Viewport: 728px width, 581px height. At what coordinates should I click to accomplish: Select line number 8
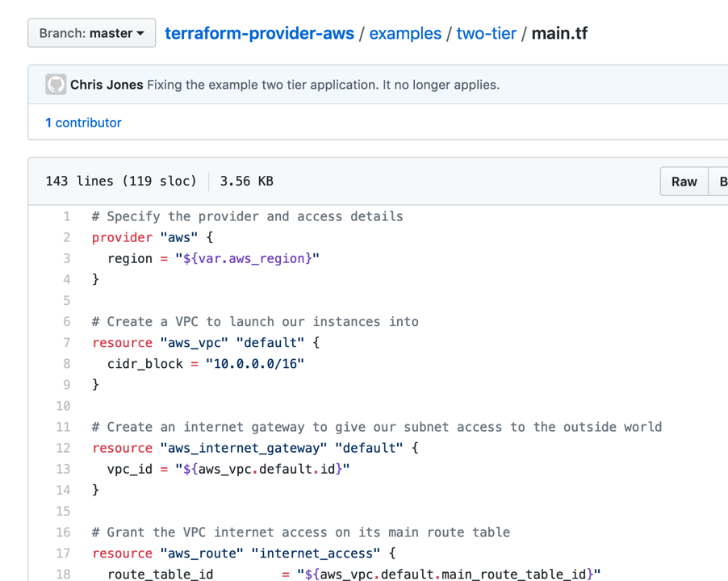(67, 364)
